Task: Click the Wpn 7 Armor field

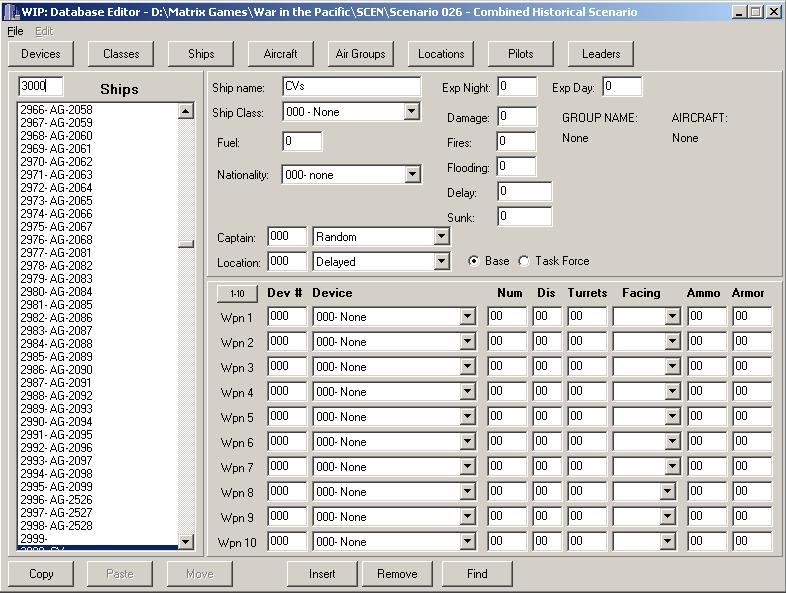Action: tap(752, 467)
